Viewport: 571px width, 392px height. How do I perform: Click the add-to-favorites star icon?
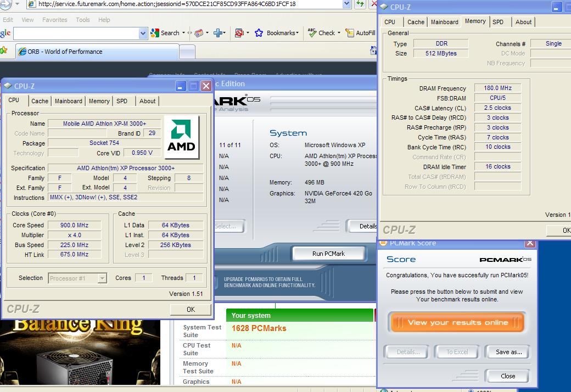(x=4, y=51)
